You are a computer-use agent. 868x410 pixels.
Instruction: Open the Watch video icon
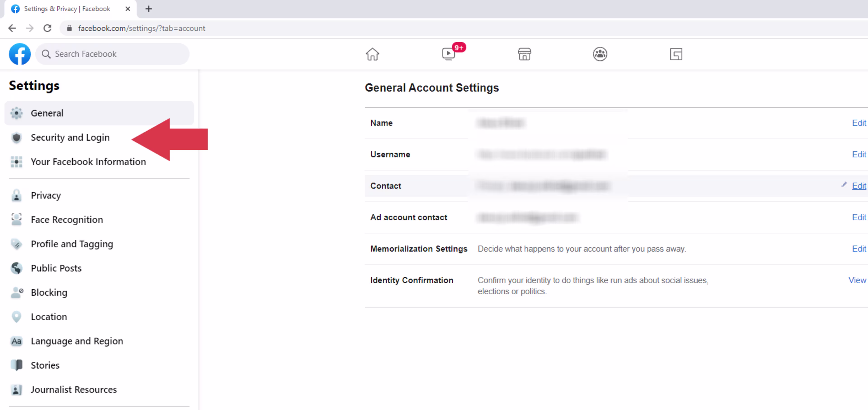448,54
